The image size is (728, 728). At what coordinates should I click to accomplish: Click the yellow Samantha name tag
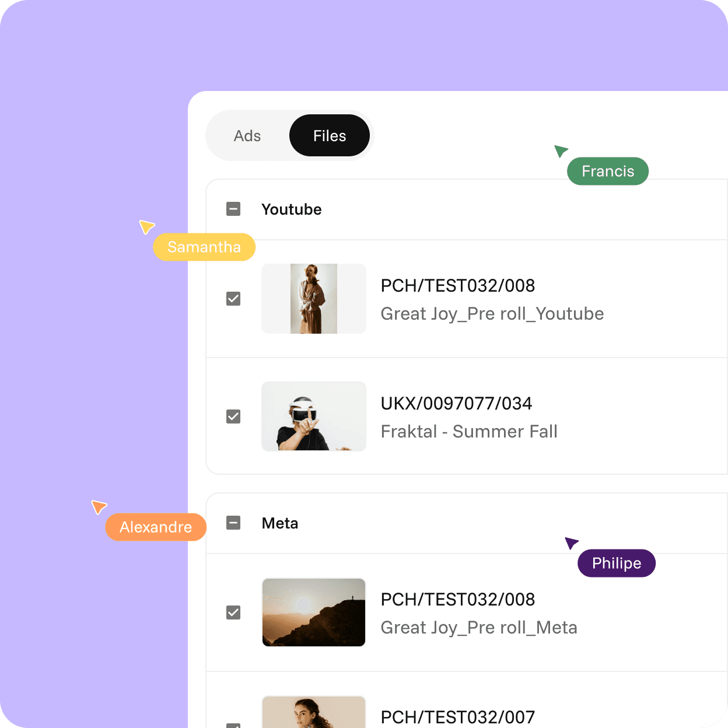click(204, 247)
